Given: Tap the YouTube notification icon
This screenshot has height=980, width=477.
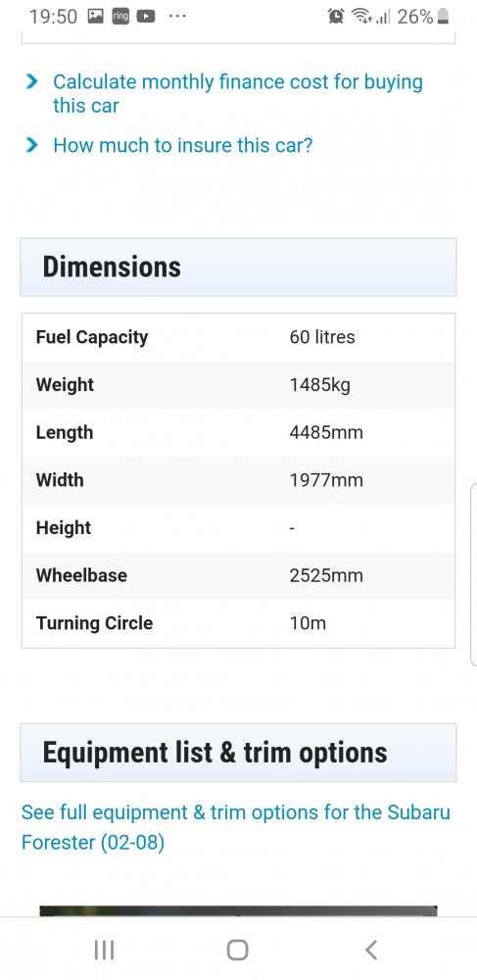Looking at the screenshot, I should tap(146, 17).
